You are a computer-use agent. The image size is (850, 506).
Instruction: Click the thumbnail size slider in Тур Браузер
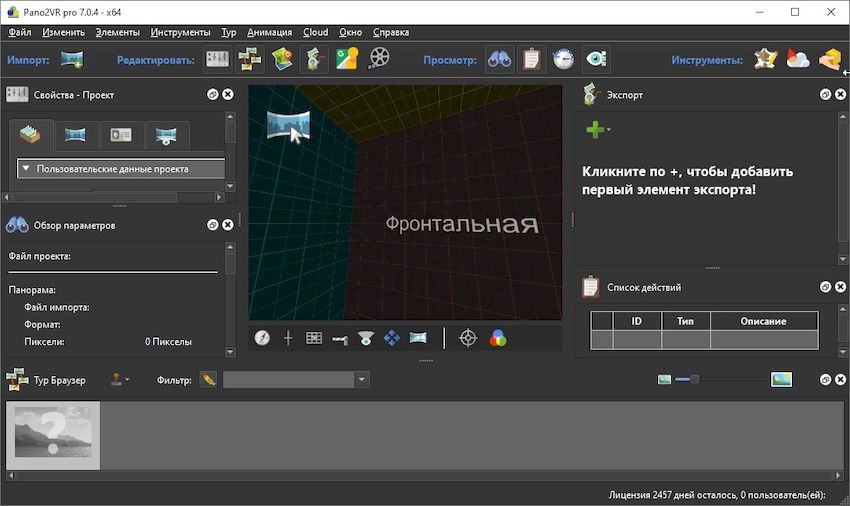pyautogui.click(x=695, y=379)
